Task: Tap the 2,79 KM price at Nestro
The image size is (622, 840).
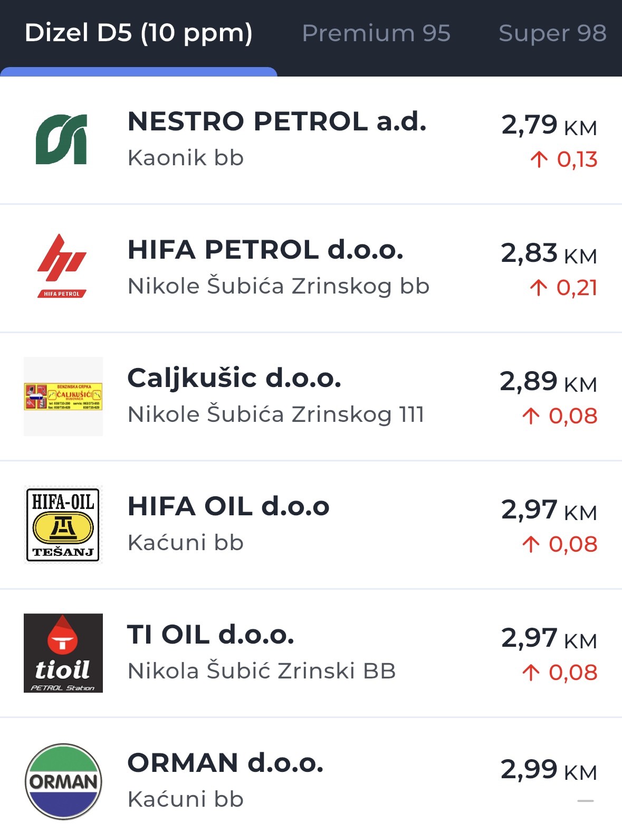Action: pos(549,126)
